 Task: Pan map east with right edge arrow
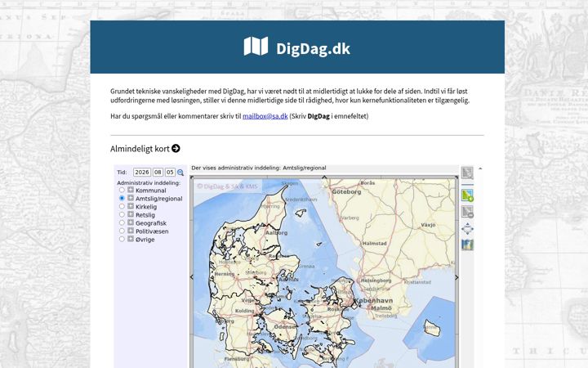(x=457, y=277)
